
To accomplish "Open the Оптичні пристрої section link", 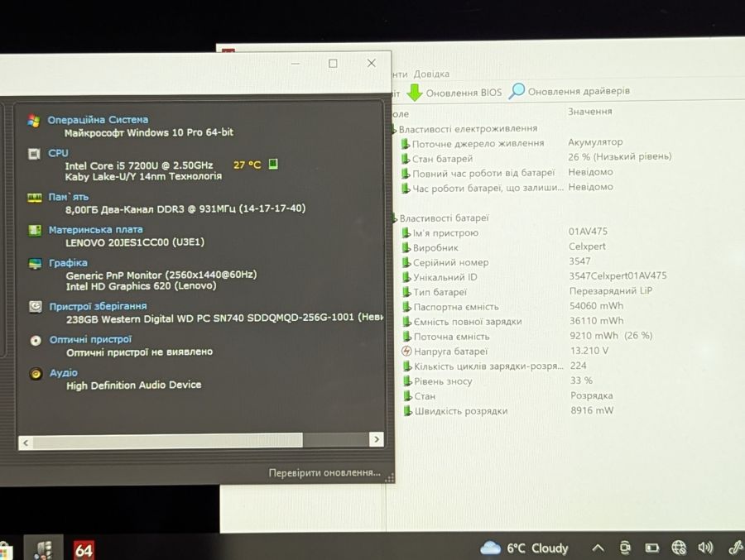I will pos(90,340).
